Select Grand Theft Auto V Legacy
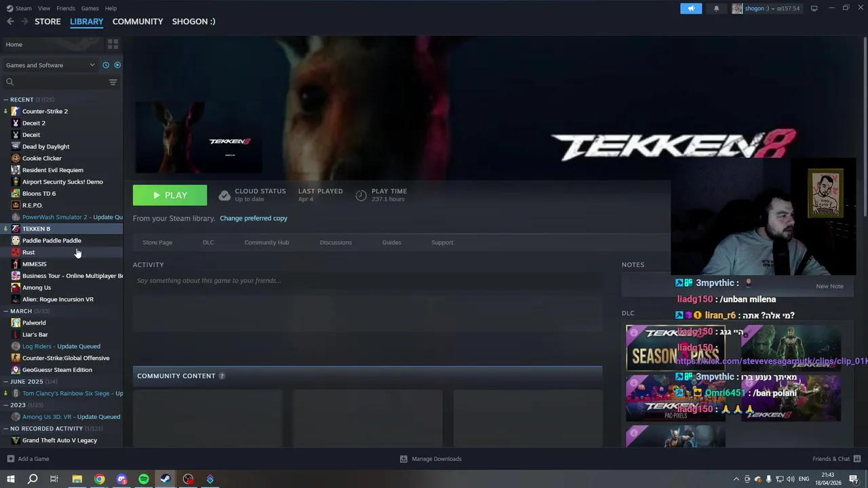This screenshot has height=488, width=868. click(60, 441)
